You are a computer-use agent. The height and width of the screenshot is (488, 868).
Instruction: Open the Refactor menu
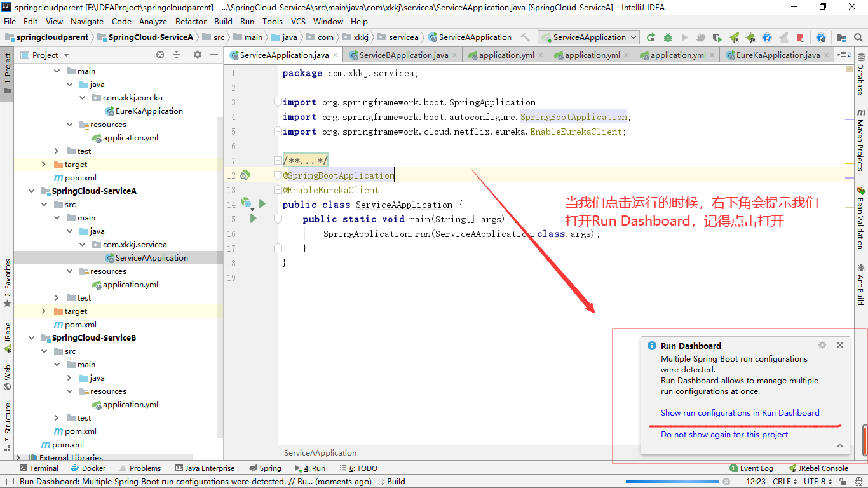tap(191, 21)
